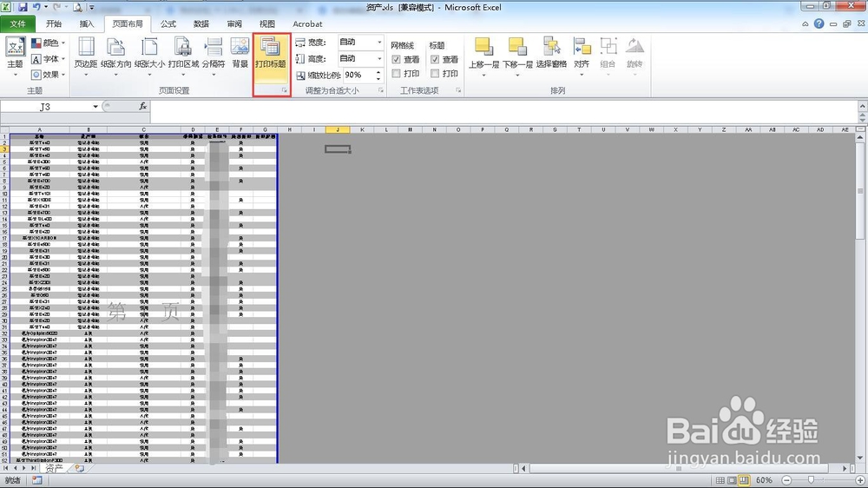Select column J header
Viewport: 868px width, 488px height.
click(338, 129)
